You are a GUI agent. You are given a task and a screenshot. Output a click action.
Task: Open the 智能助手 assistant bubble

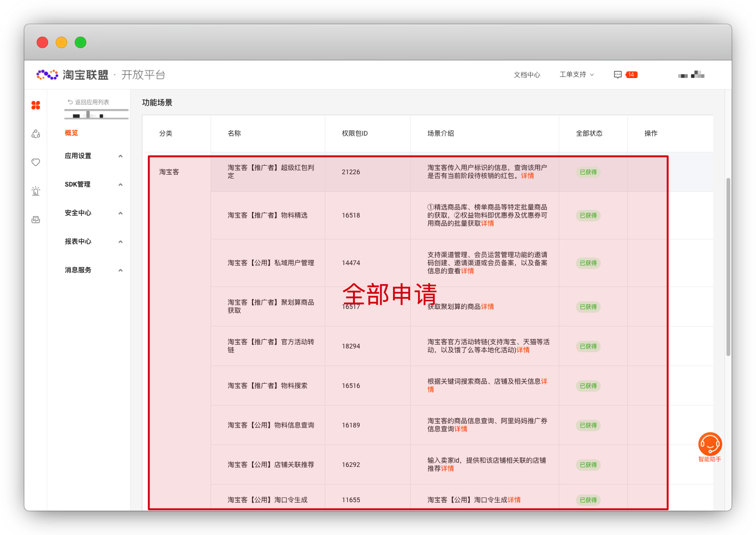710,447
